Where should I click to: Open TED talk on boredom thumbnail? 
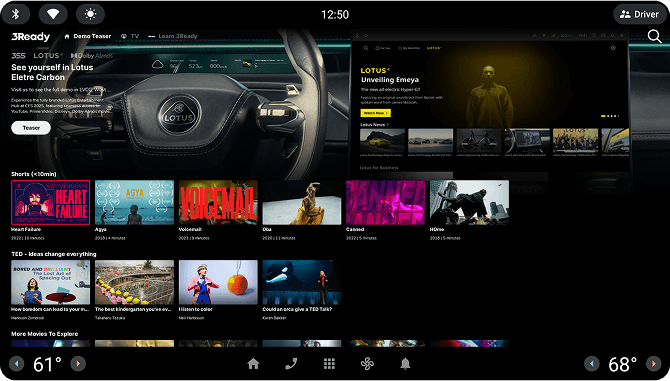pos(50,282)
